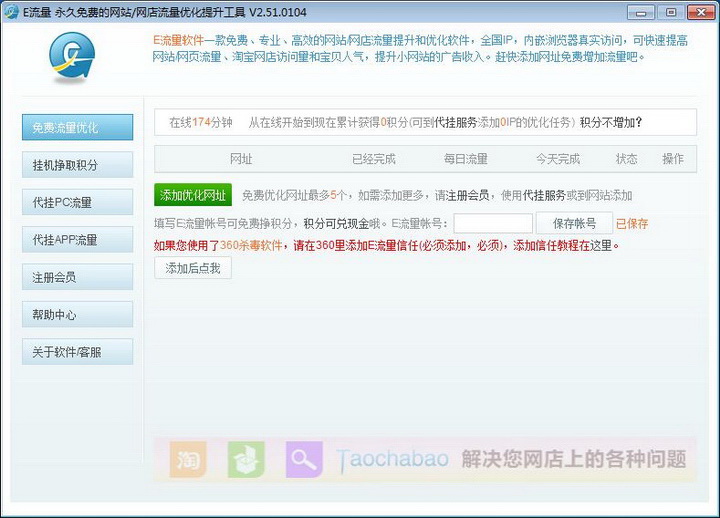
Task: Maximize the E流量 window
Action: coord(671,12)
